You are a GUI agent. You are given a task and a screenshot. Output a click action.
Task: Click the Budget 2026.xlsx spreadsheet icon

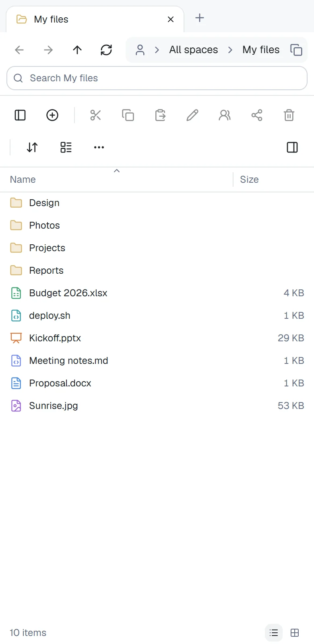pyautogui.click(x=16, y=293)
